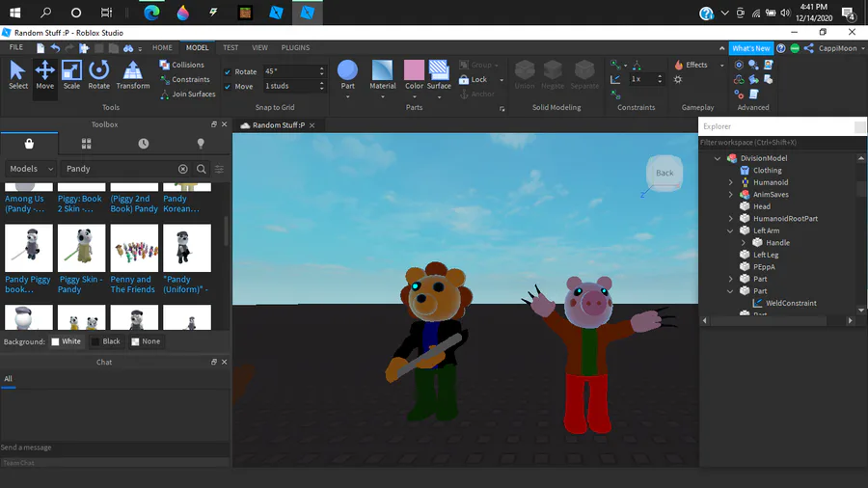Switch to the Rotate tool
The image size is (868, 488).
(x=98, y=75)
